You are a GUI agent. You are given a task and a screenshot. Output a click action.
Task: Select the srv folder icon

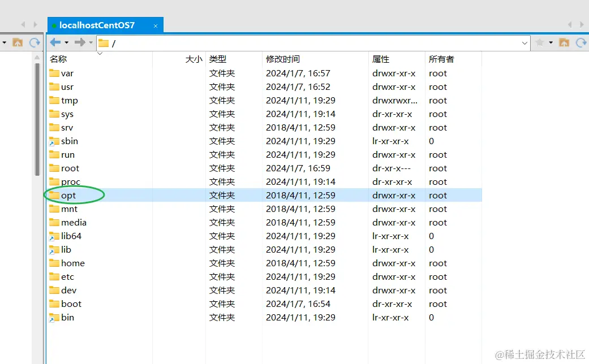click(54, 127)
